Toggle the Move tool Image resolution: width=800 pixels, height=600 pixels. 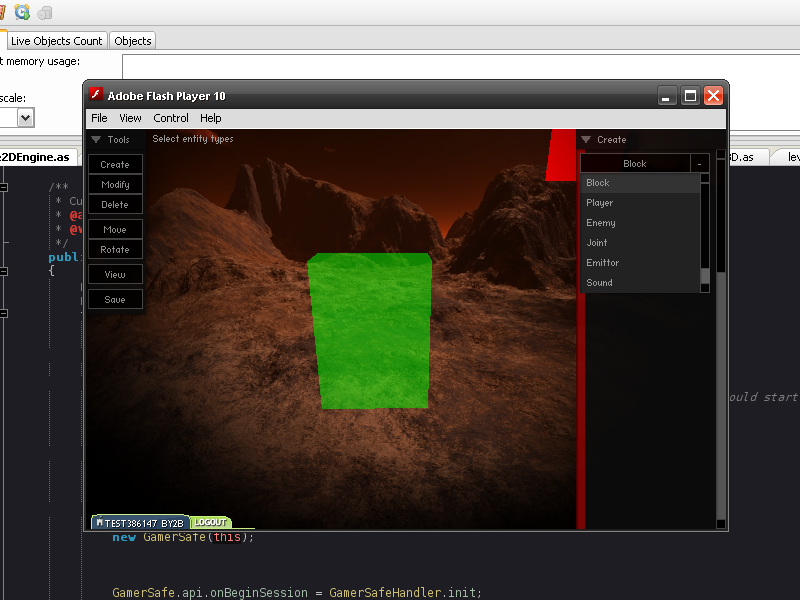[x=115, y=229]
